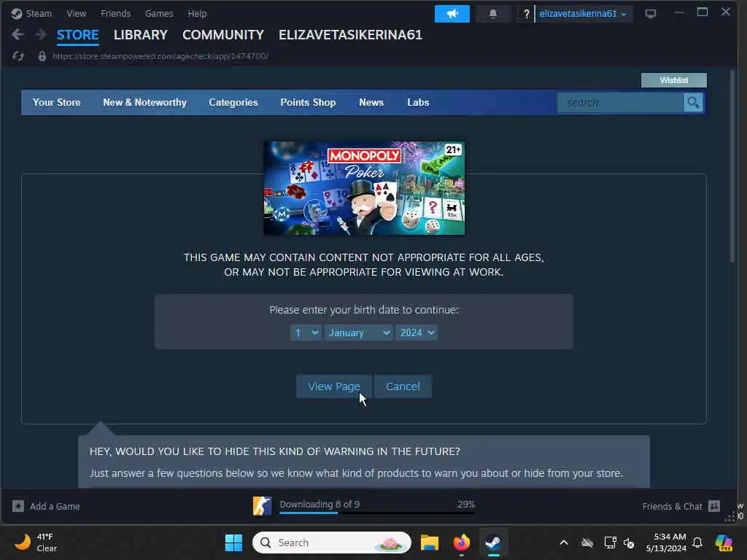Switch to Big Picture mode monitor icon

click(650, 13)
